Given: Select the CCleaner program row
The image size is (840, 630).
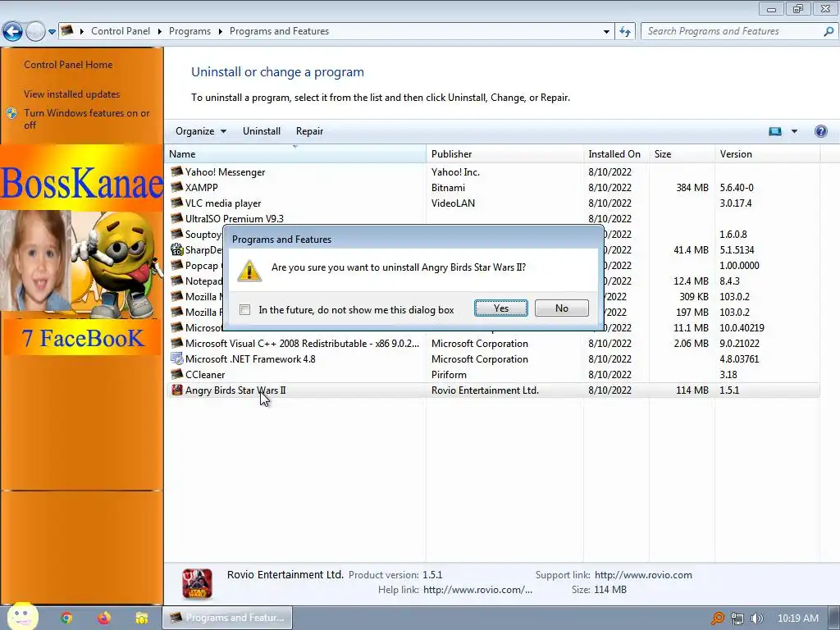Looking at the screenshot, I should 492,374.
